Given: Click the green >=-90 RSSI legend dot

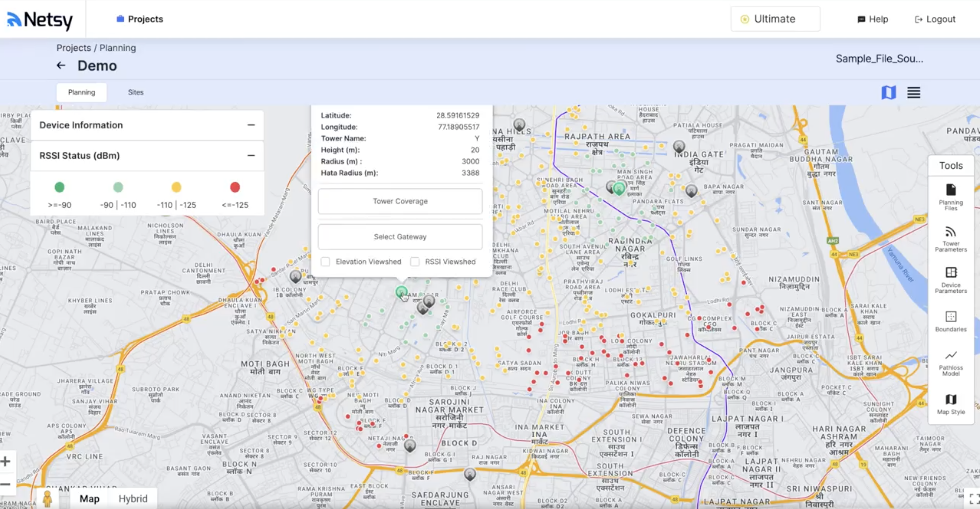Looking at the screenshot, I should point(59,187).
